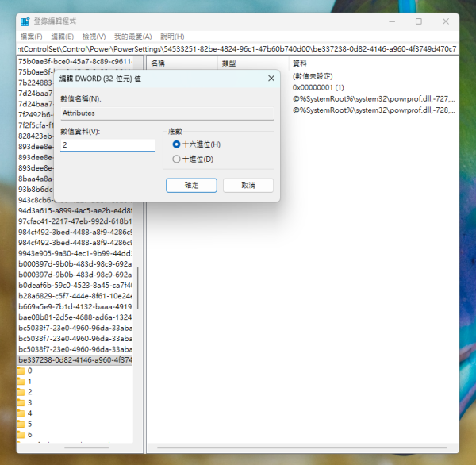Close the Registry Editor window
Viewport: 476px width, 465px height.
pos(445,21)
